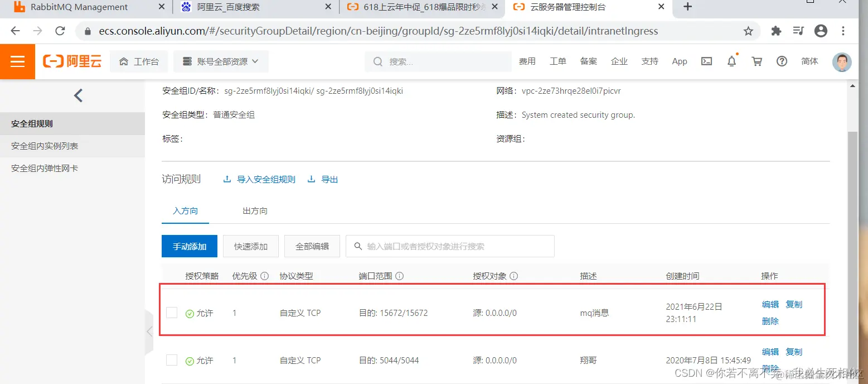Image resolution: width=868 pixels, height=384 pixels.
Task: Collapse the sidebar with the left chevron
Action: [x=77, y=95]
